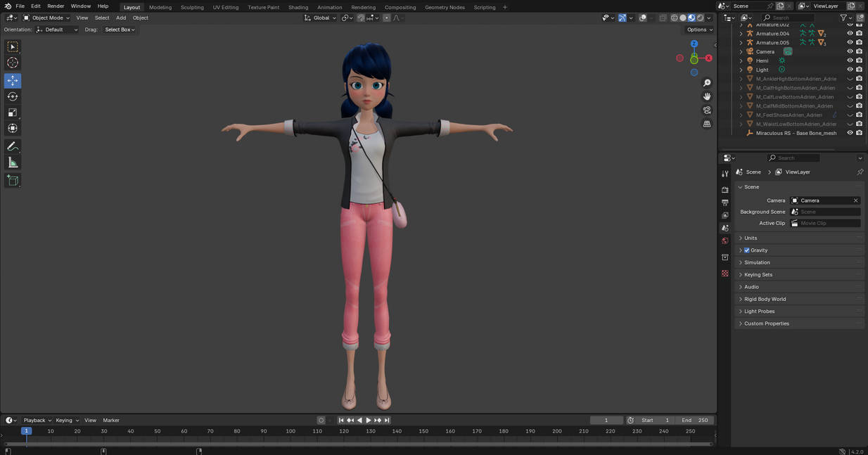Click the current frame number field
868x455 pixels.
[606, 421]
